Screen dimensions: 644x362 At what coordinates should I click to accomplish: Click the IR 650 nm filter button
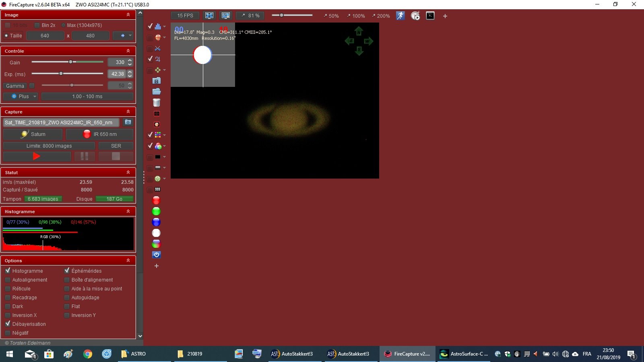99,134
